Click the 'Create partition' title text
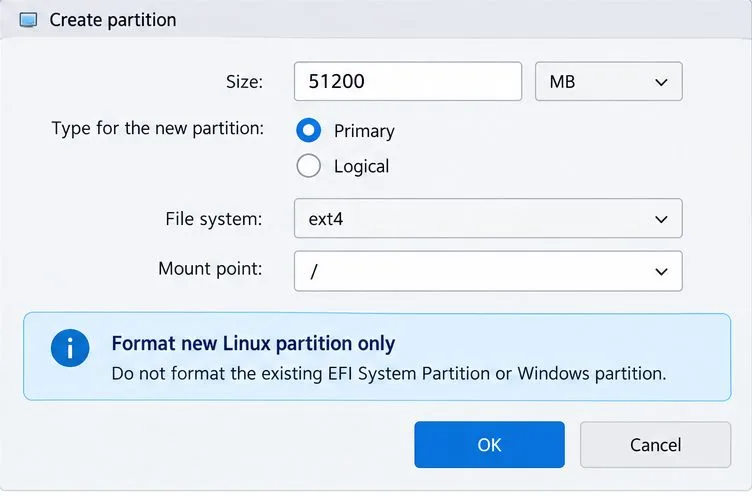This screenshot has width=752, height=496. click(113, 20)
